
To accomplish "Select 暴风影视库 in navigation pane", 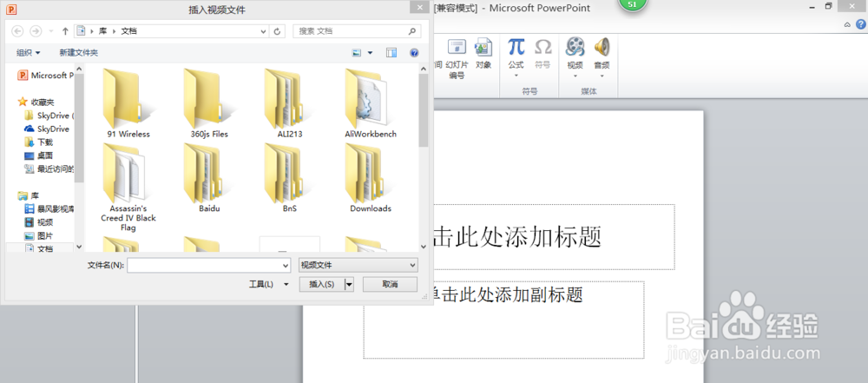I will point(49,209).
